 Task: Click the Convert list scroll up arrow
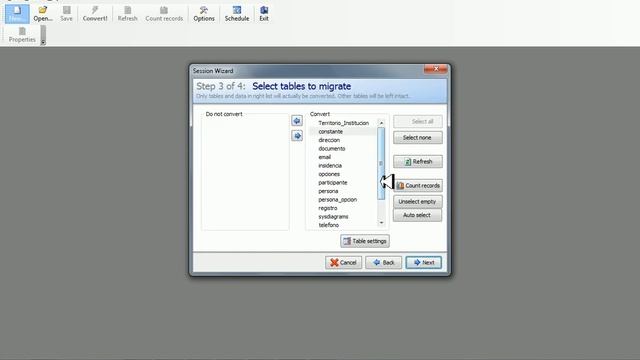[381, 123]
